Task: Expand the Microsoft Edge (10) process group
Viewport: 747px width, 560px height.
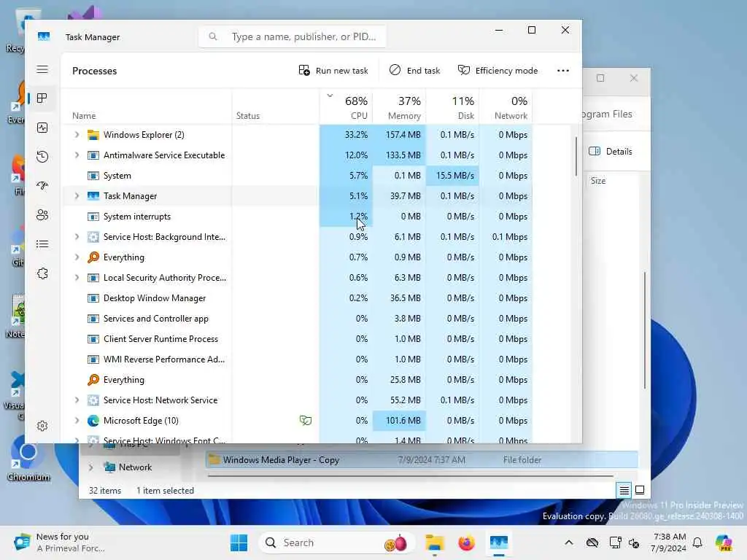Action: click(x=77, y=421)
